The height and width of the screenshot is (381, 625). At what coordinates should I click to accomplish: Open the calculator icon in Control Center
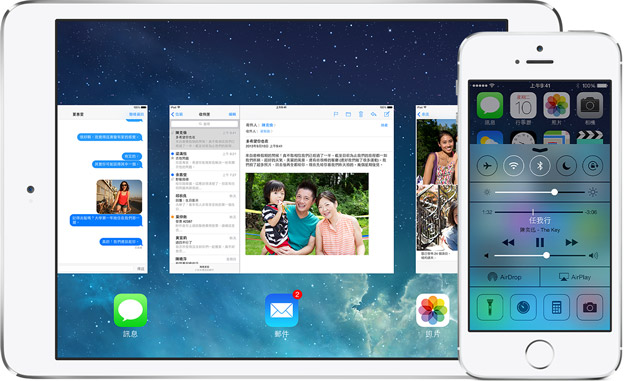click(556, 307)
